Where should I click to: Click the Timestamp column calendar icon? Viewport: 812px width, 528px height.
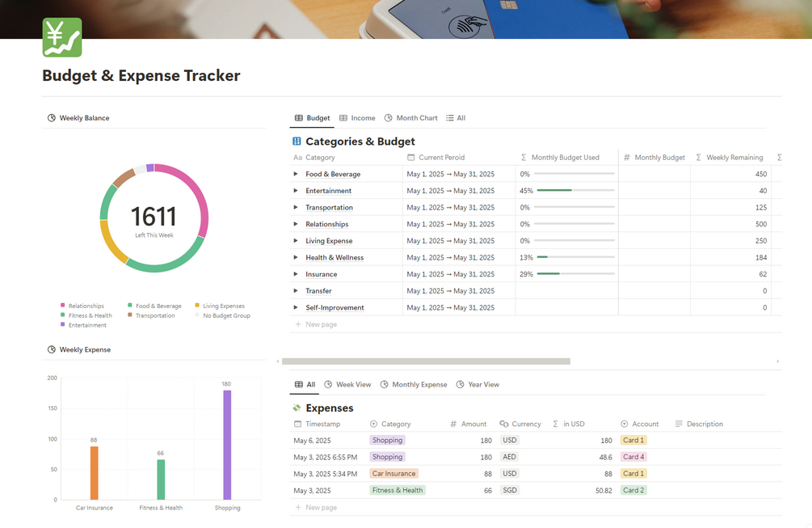(x=298, y=424)
